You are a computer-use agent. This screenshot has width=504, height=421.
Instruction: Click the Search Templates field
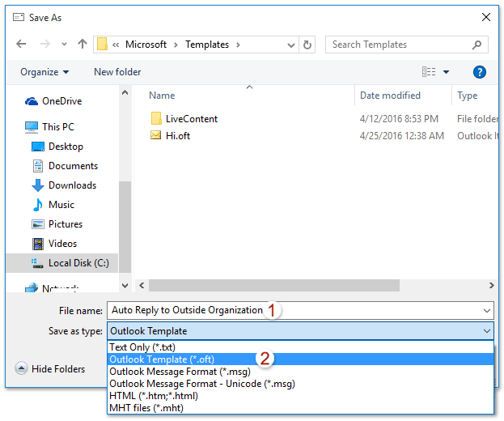click(404, 45)
